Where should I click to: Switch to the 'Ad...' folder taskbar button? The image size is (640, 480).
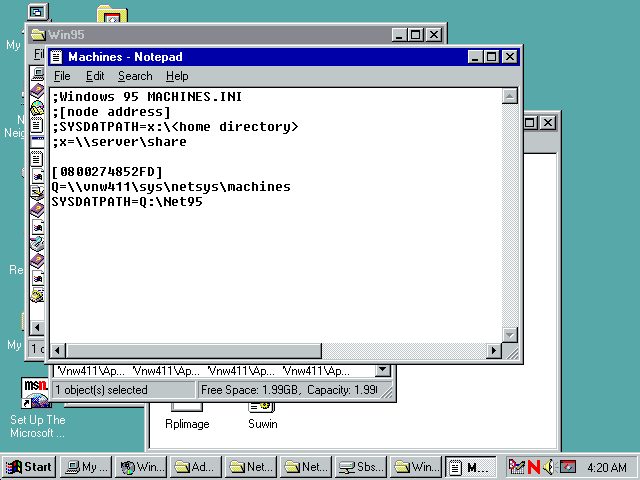[196, 467]
